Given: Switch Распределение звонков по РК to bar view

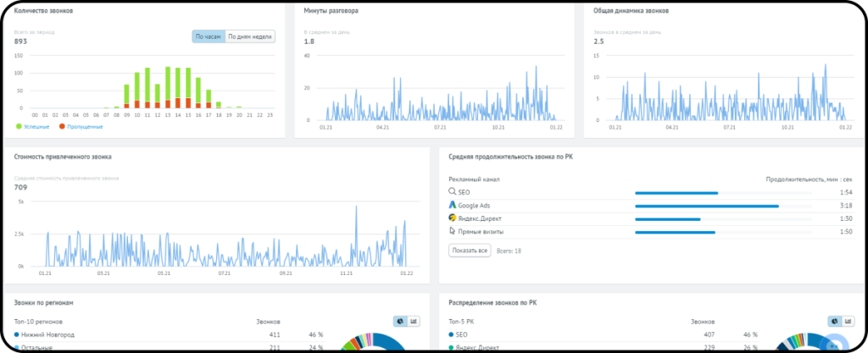Looking at the screenshot, I should click(x=848, y=322).
